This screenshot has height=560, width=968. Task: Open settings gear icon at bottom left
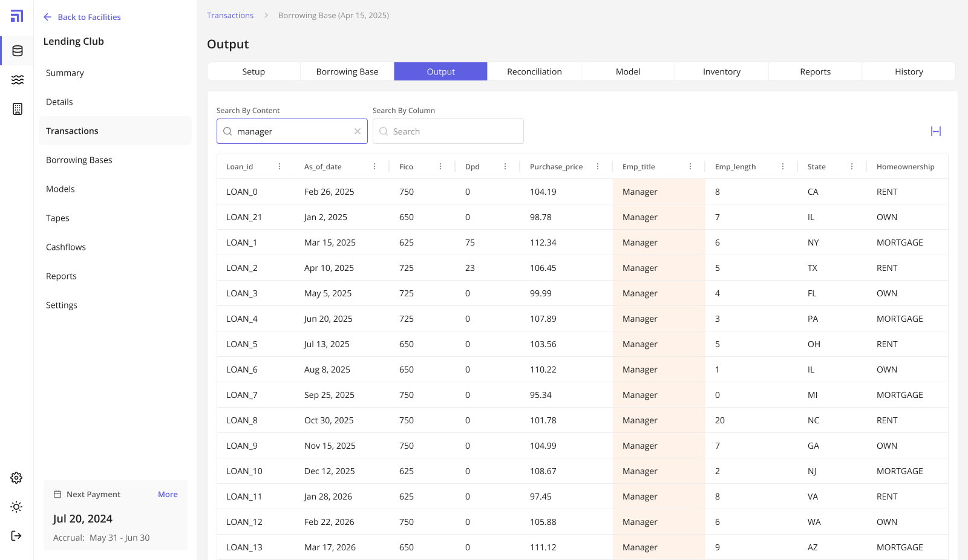(16, 478)
